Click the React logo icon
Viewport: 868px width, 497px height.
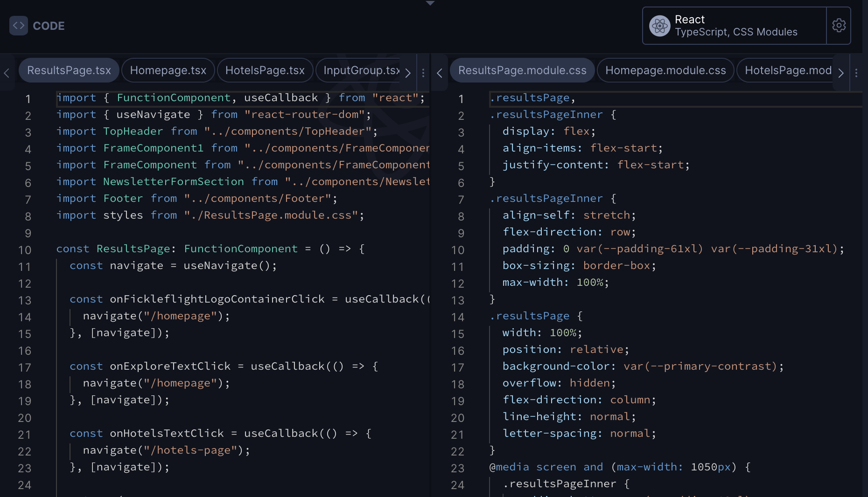point(659,26)
